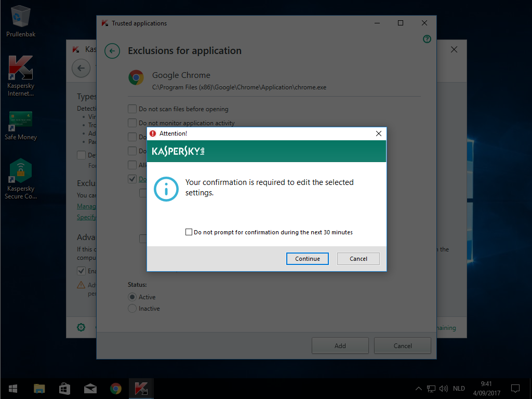Maximize the Trusted applications window
Viewport: 532px width, 399px height.
(401, 23)
